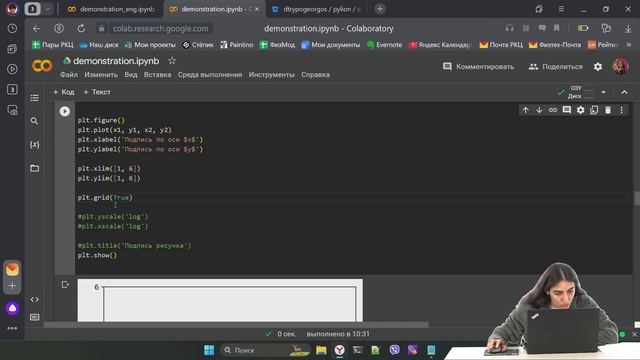The image size is (640, 360).
Task: Open File Explorer from taskbar
Action: pos(321,350)
